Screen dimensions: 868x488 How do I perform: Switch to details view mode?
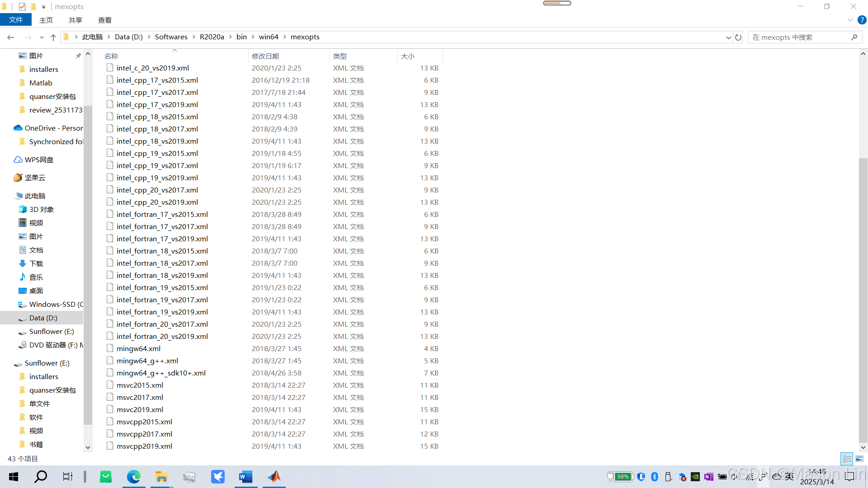(847, 459)
